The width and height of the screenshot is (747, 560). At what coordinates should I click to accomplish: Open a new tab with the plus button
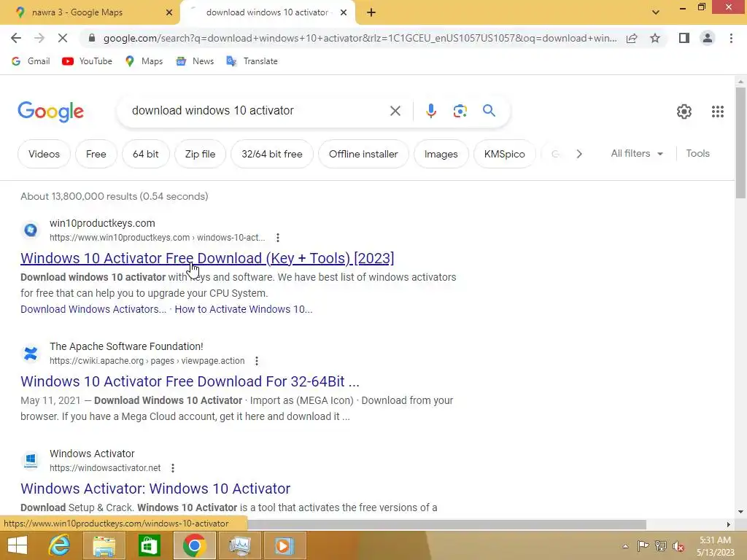(371, 13)
